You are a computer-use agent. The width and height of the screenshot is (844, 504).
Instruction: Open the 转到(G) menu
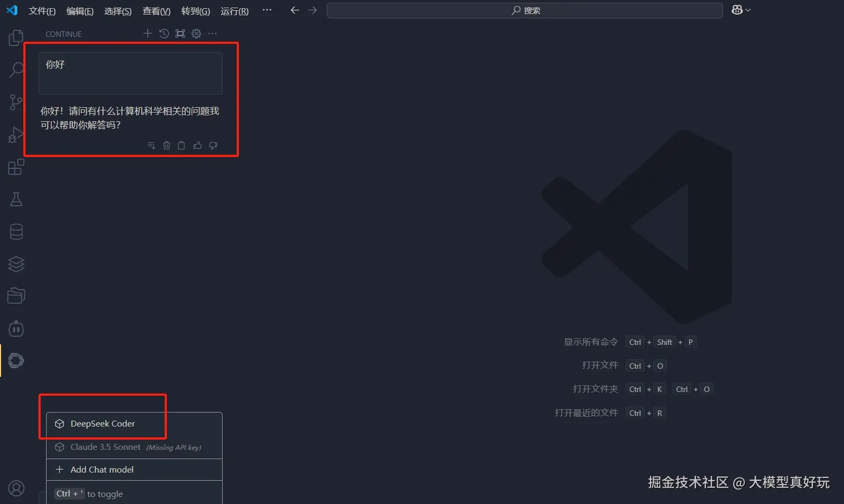[196, 11]
